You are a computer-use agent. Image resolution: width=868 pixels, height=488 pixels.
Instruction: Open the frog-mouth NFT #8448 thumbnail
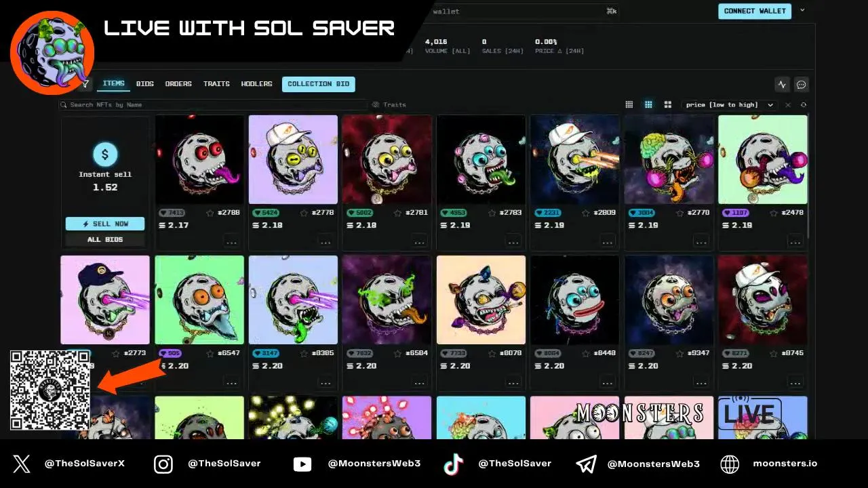(x=574, y=300)
